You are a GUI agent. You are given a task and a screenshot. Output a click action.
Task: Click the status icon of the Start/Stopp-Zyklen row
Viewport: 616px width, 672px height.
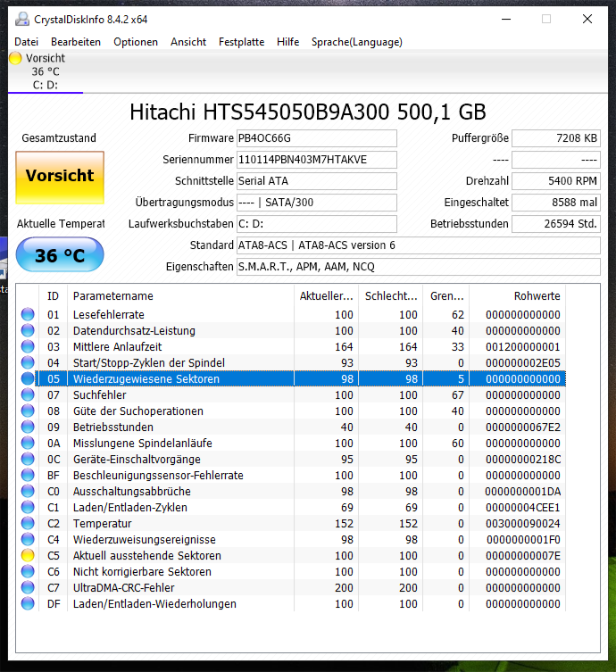28,362
